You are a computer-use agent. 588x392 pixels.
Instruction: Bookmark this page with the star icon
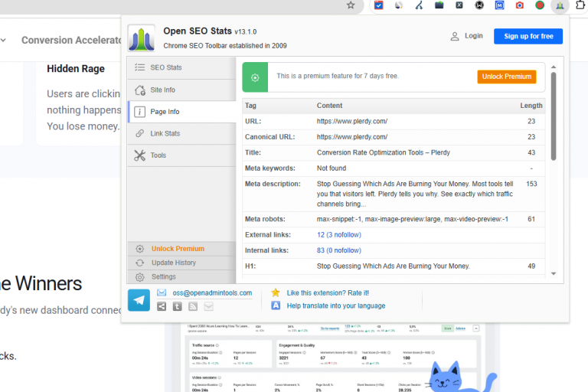(351, 5)
